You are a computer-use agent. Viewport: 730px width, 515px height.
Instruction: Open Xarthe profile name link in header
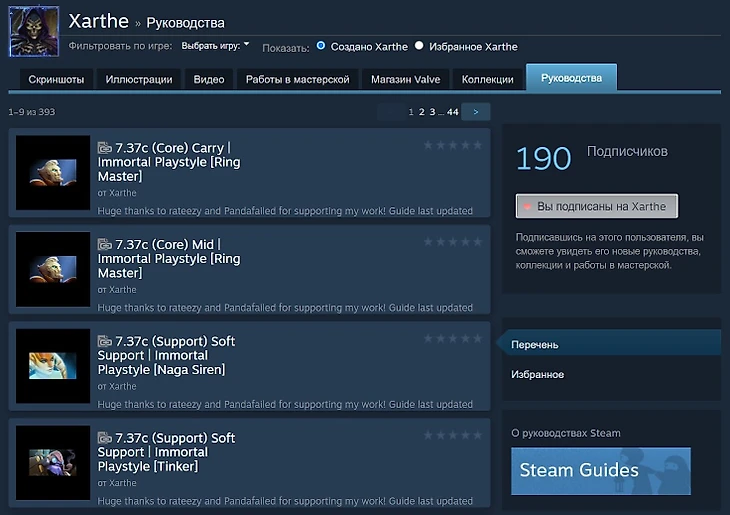click(99, 21)
